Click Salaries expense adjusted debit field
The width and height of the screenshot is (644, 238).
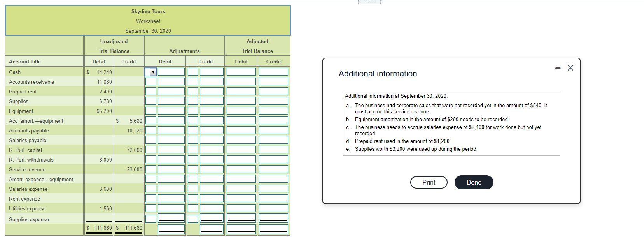click(241, 189)
